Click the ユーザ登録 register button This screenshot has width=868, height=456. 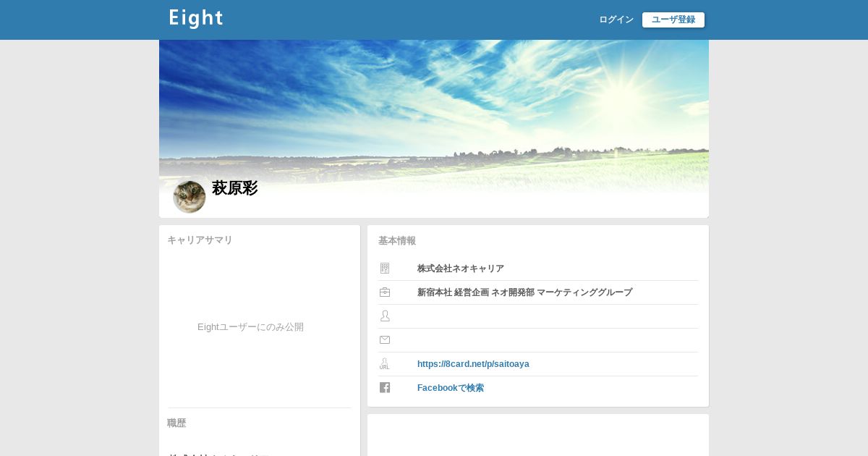(x=673, y=20)
